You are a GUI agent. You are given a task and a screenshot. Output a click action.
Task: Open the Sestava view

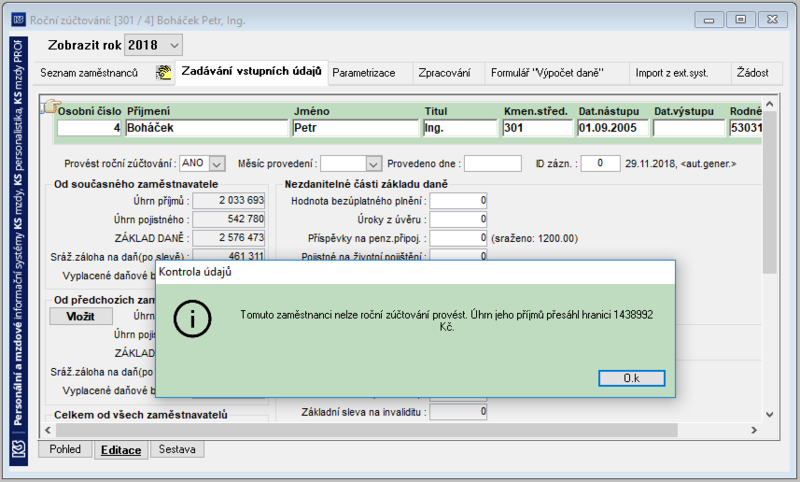tap(177, 449)
